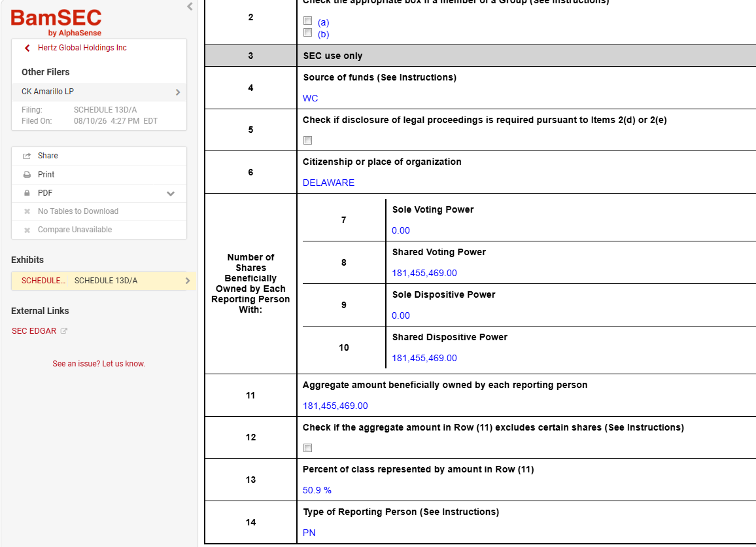Click the 'External Links' heading
Viewport: 756px width, 547px height.
(x=40, y=311)
